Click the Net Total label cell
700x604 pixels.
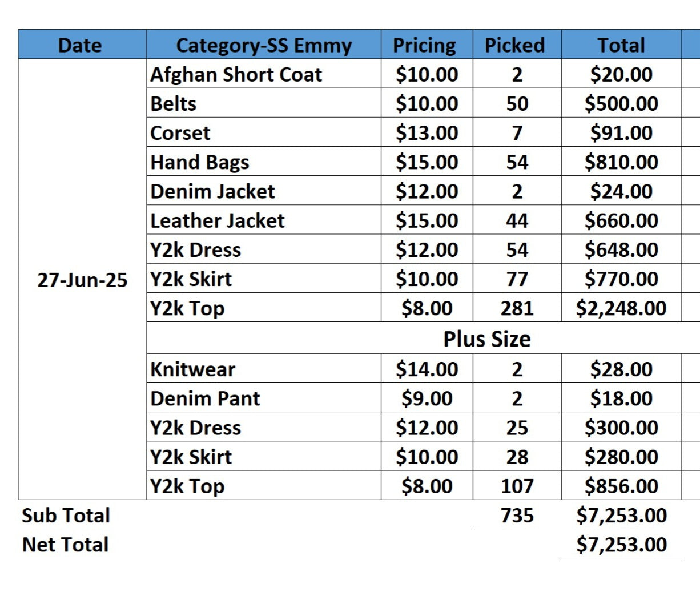coord(66,544)
